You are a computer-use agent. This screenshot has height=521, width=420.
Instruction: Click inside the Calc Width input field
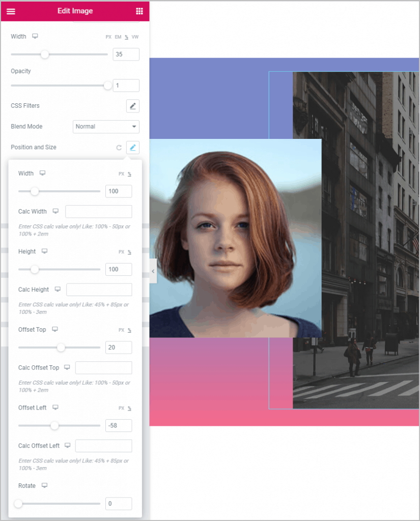tap(98, 211)
